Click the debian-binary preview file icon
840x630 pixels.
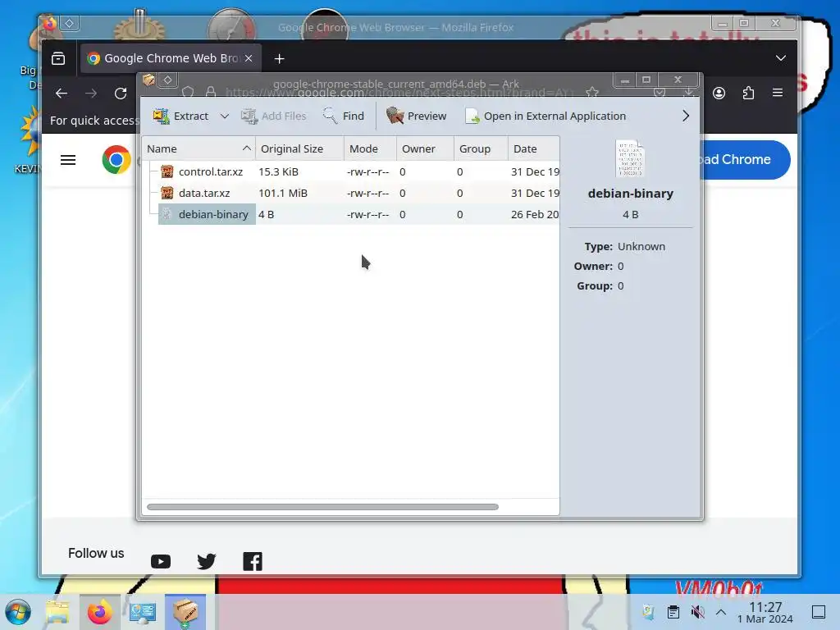pos(630,158)
